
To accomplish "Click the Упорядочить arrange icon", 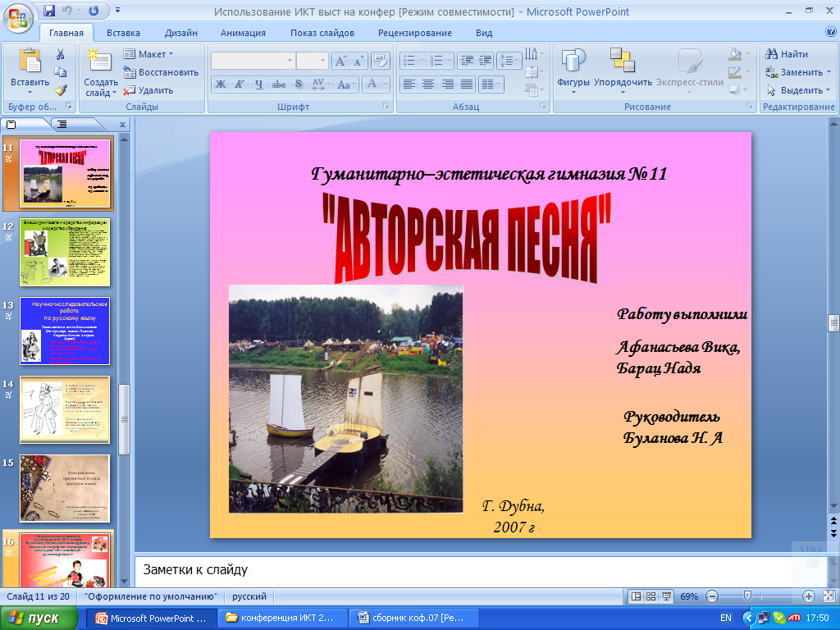I will click(x=623, y=64).
